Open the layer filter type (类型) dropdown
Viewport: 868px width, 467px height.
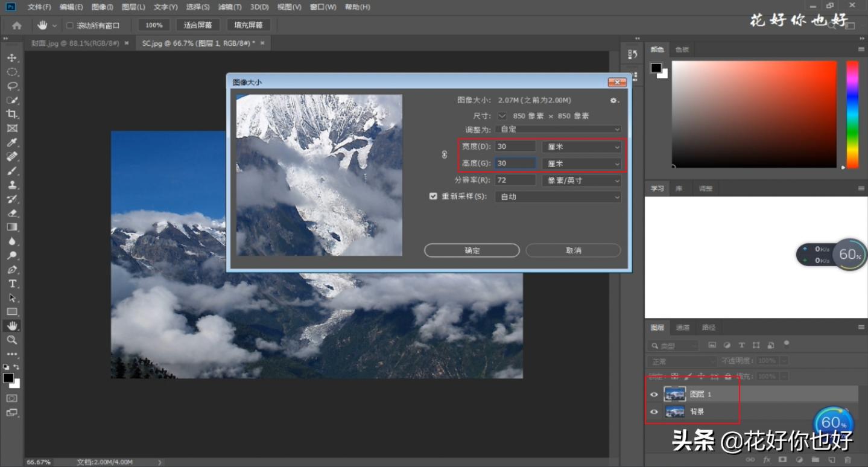pyautogui.click(x=673, y=346)
